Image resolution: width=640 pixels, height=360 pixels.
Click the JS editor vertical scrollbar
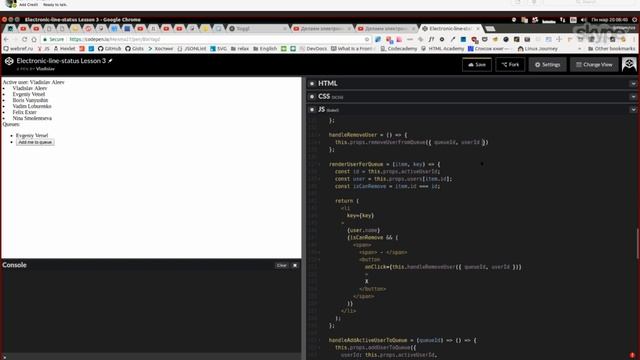point(638,243)
